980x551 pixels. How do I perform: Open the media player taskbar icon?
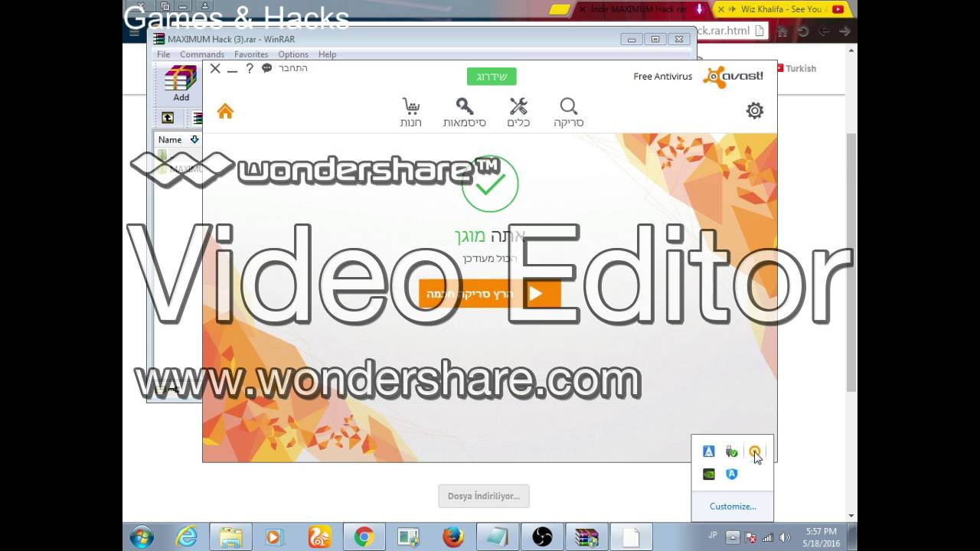(274, 537)
